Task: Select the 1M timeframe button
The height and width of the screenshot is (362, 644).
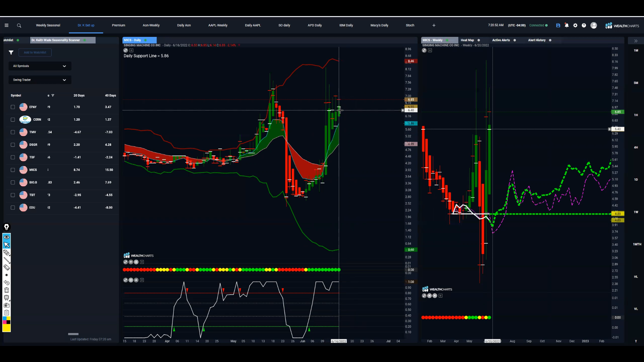Action: click(x=636, y=51)
